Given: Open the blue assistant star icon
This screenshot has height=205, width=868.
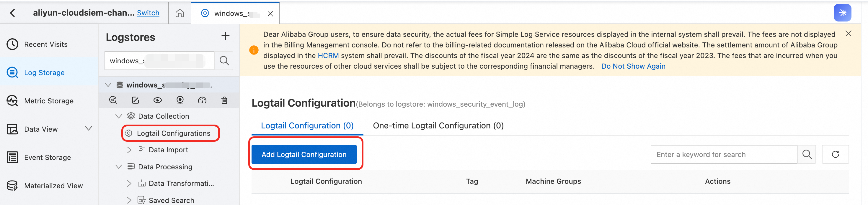Looking at the screenshot, I should [842, 13].
